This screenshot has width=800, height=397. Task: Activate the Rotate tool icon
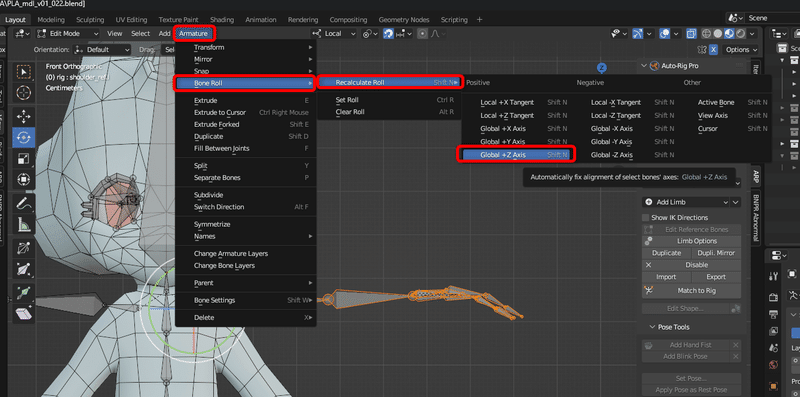(23, 137)
